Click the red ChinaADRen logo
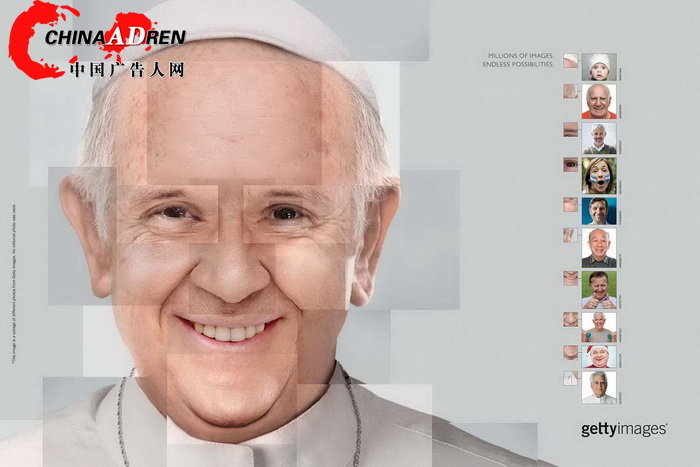 pos(96,38)
